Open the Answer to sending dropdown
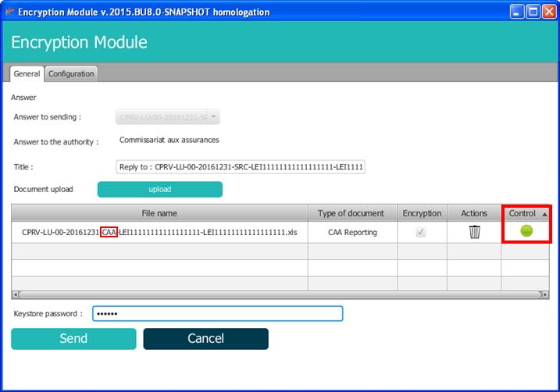560x392 pixels. [214, 117]
